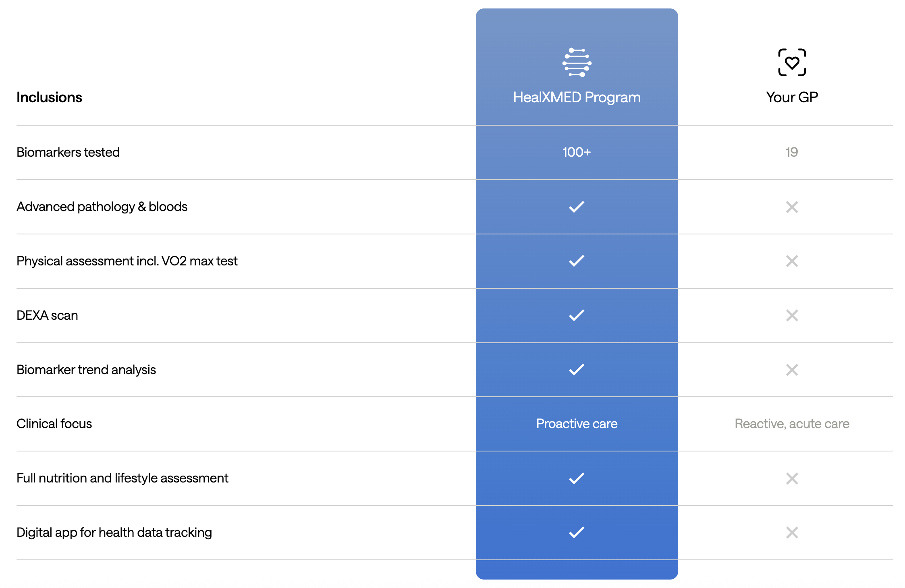The height and width of the screenshot is (588, 905).
Task: Click the GP cross for Digital app row
Action: (792, 532)
